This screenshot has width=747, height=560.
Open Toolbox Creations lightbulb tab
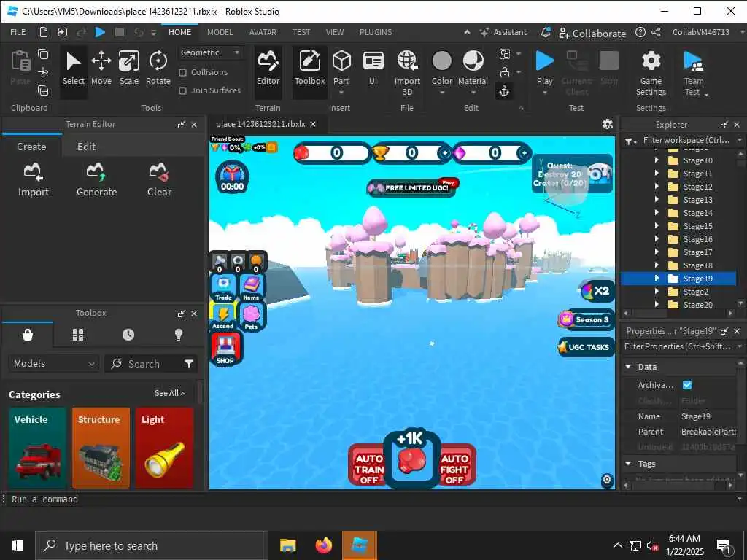179,335
